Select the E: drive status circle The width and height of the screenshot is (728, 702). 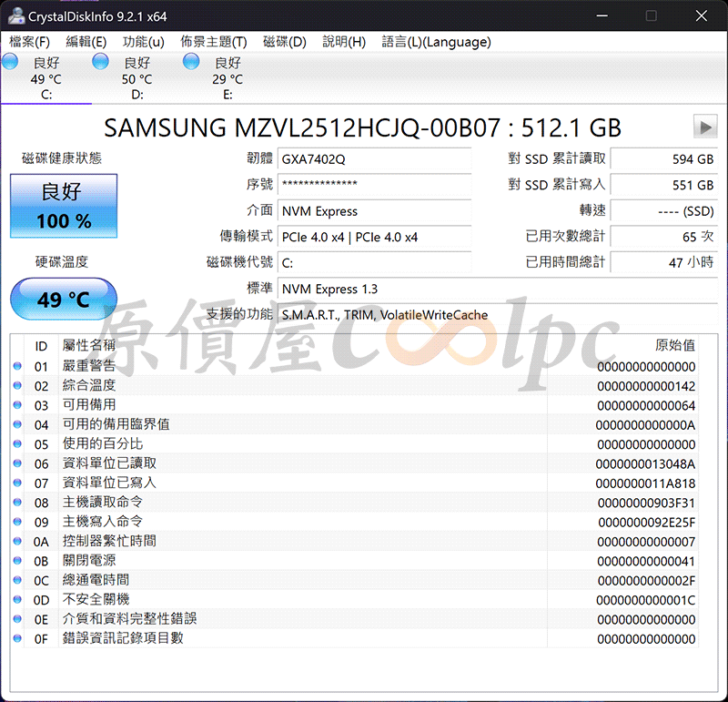191,62
